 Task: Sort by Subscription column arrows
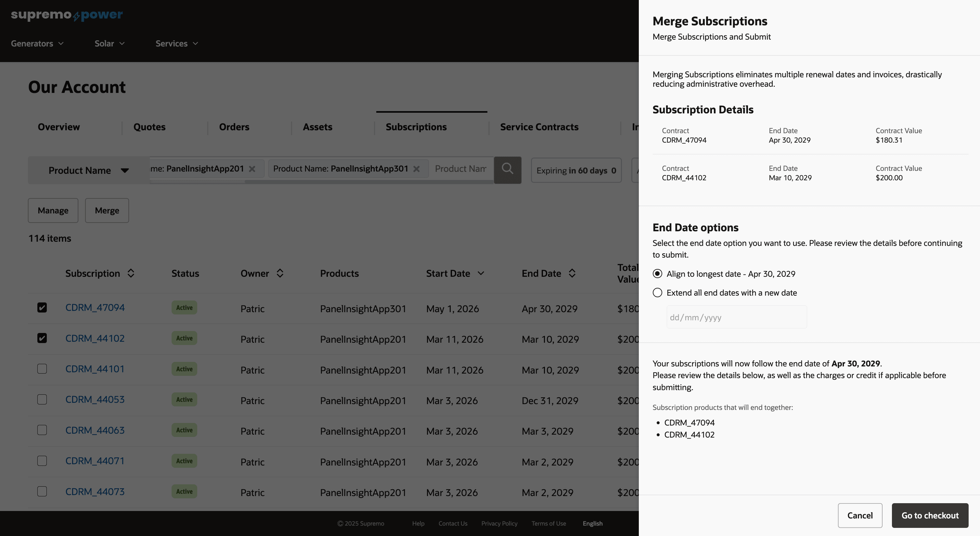click(x=131, y=273)
